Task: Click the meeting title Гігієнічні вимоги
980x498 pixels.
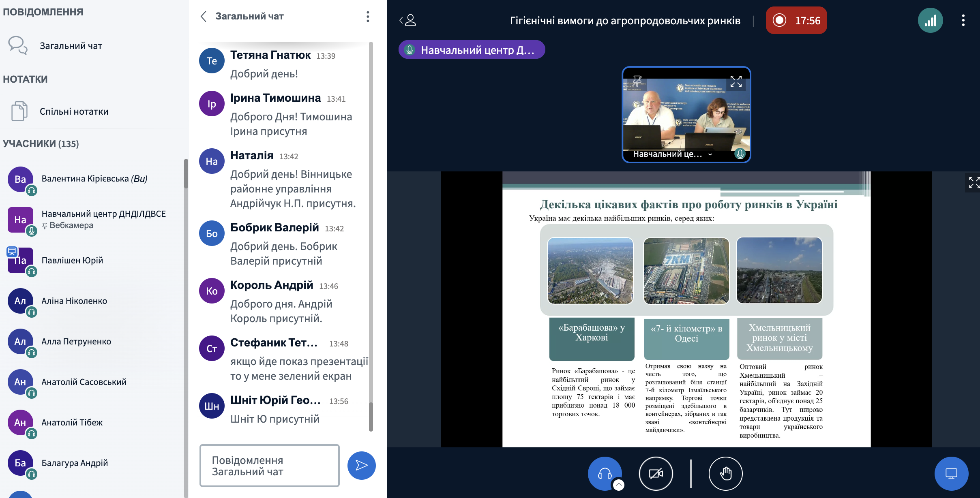Action: click(x=625, y=21)
